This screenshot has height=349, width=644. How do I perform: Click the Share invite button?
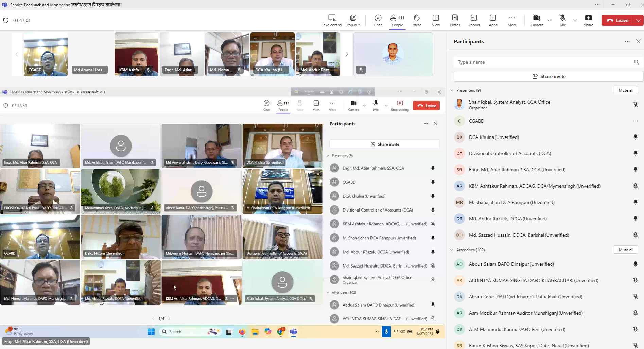pos(549,76)
